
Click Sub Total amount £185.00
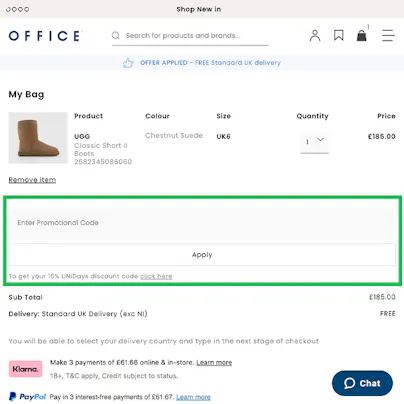[x=382, y=297]
